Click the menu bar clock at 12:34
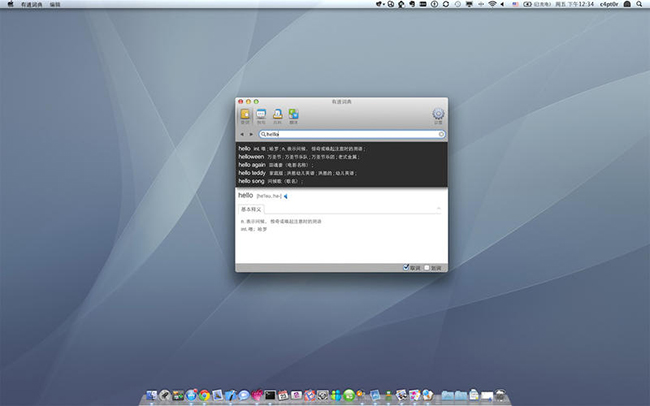Screen dimensions: 650x406 click(x=575, y=4)
